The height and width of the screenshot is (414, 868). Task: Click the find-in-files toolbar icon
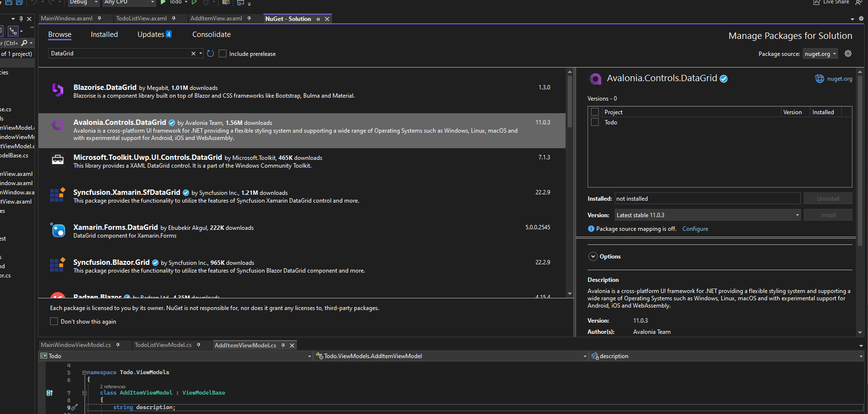[226, 2]
